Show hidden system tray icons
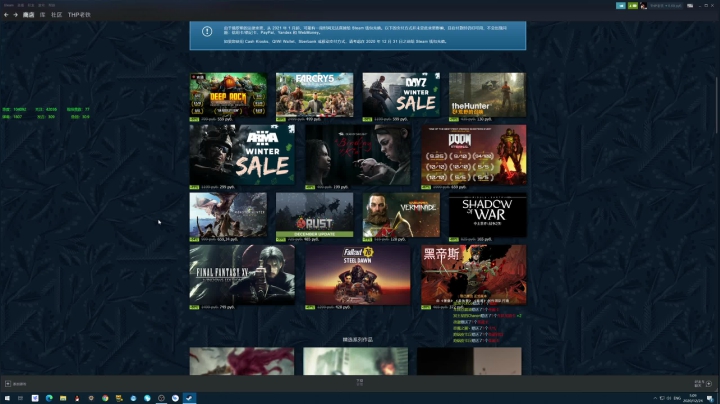 point(655,398)
